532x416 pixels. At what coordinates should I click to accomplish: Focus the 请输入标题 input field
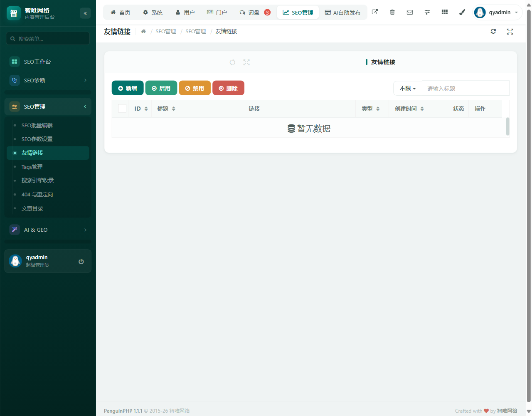pyautogui.click(x=465, y=88)
